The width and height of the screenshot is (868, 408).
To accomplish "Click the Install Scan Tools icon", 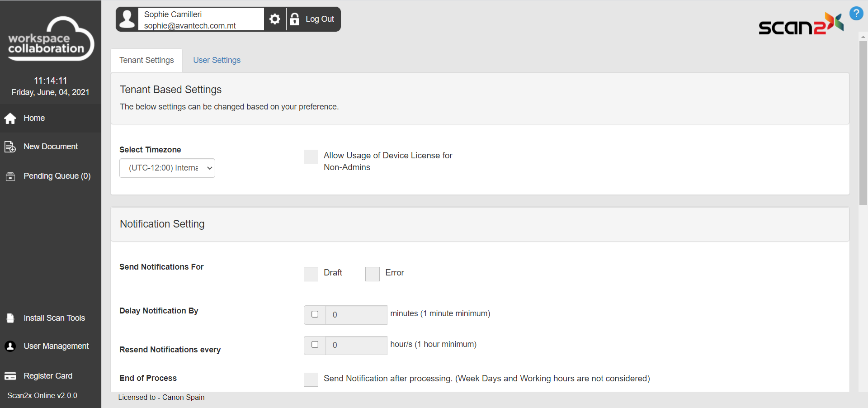I will 10,318.
